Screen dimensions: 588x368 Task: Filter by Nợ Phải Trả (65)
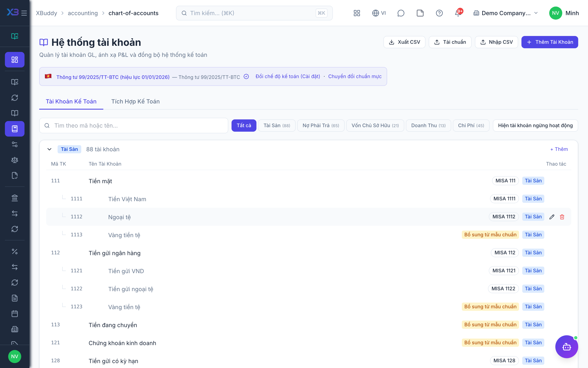pyautogui.click(x=321, y=125)
